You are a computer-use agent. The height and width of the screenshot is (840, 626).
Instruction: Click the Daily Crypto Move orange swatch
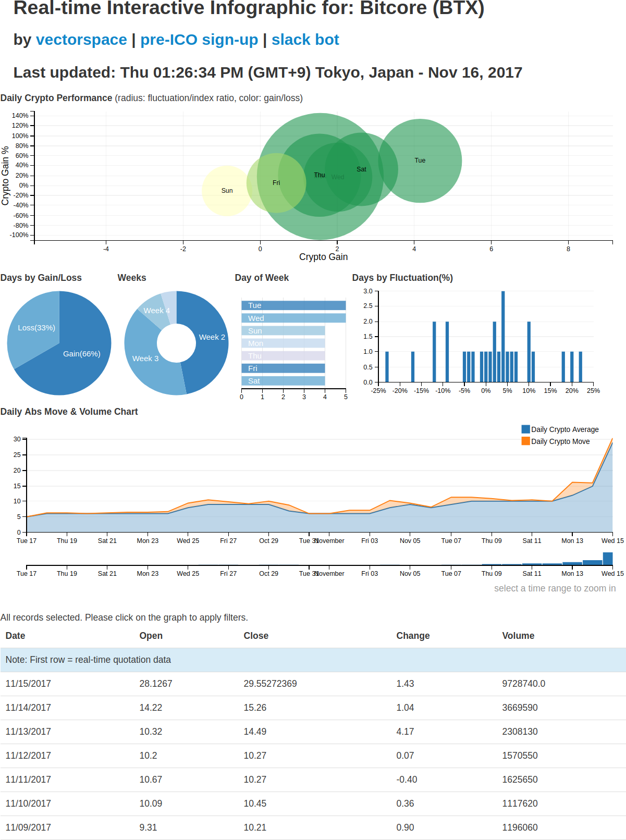coord(525,441)
